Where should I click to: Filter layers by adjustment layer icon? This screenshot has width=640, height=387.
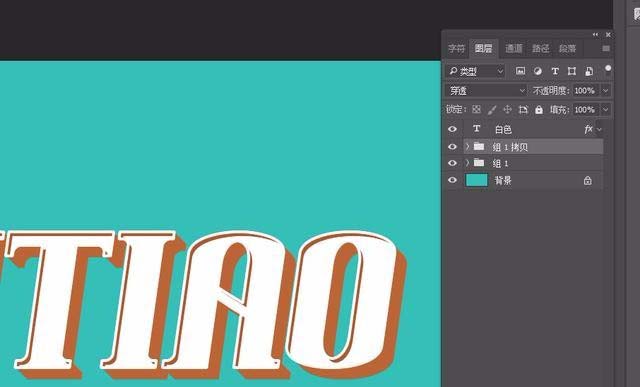[538, 71]
